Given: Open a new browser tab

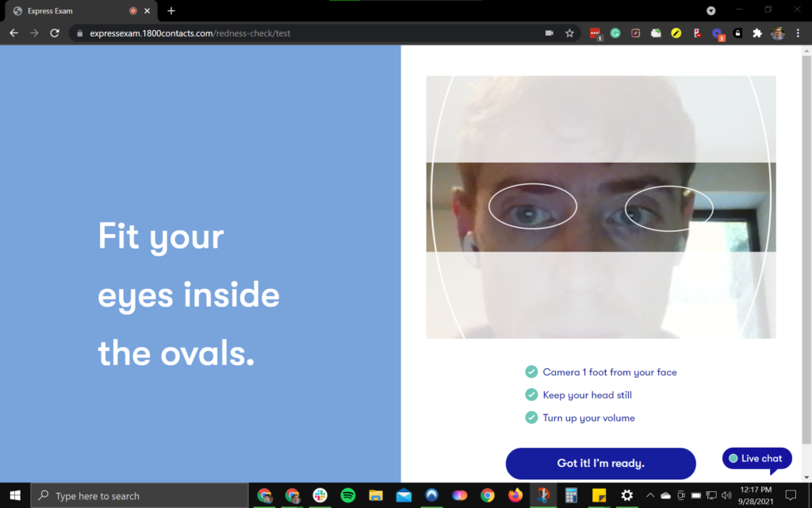Looking at the screenshot, I should [x=171, y=11].
